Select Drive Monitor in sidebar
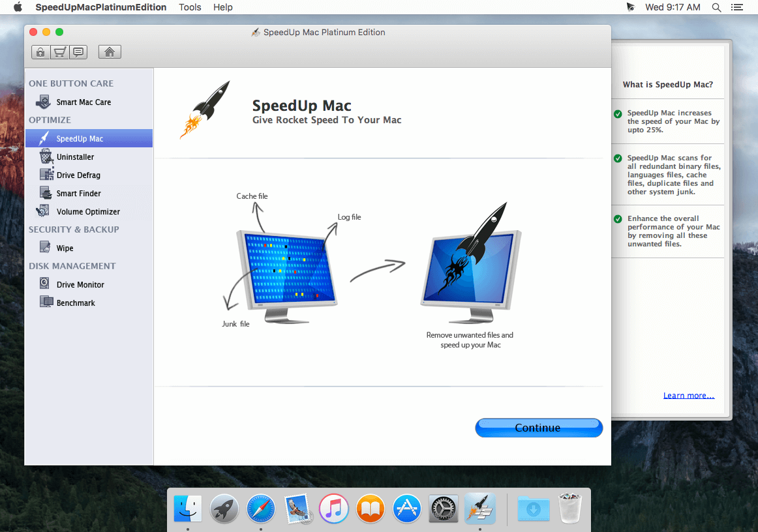 (80, 285)
